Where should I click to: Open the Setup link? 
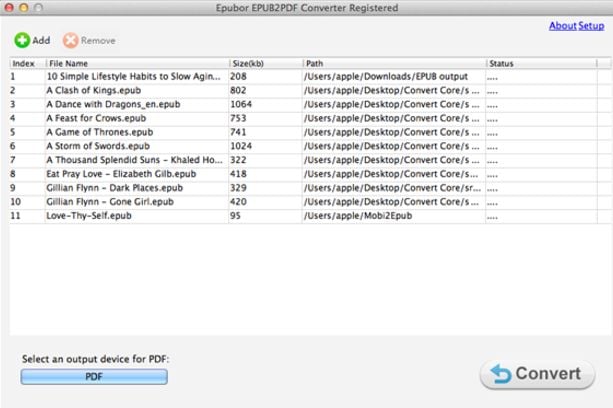[x=591, y=26]
